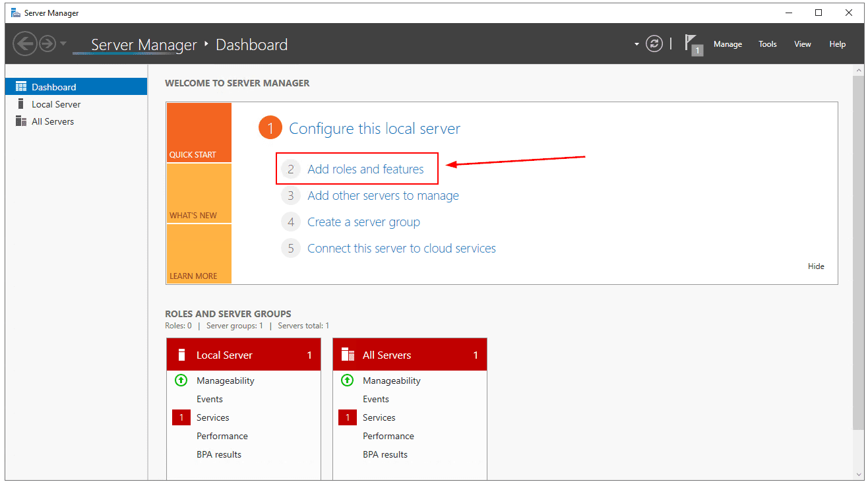Click the Back navigation arrow
868x484 pixels.
pyautogui.click(x=24, y=44)
